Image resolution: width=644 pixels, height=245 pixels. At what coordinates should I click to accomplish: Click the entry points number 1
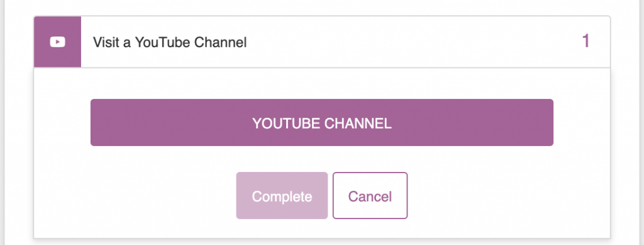(x=586, y=42)
